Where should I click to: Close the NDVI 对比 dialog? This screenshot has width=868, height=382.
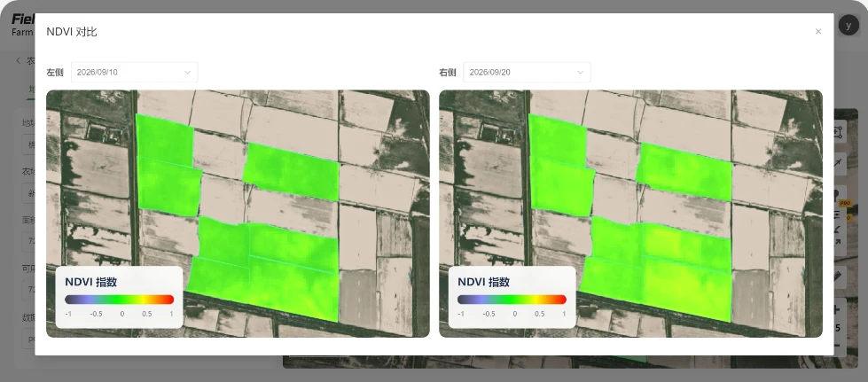pyautogui.click(x=818, y=32)
